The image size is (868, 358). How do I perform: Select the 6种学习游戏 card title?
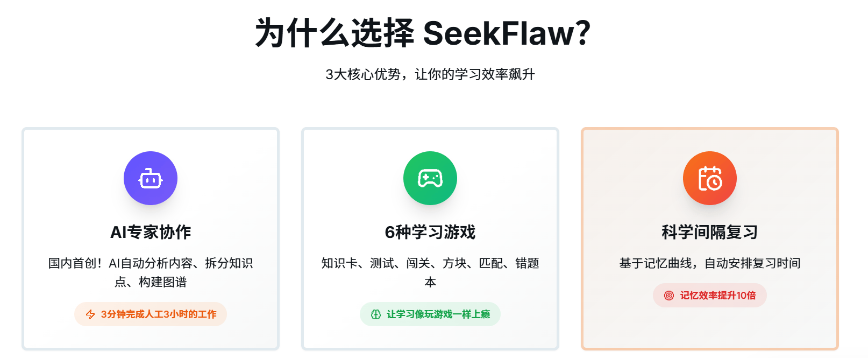click(430, 232)
